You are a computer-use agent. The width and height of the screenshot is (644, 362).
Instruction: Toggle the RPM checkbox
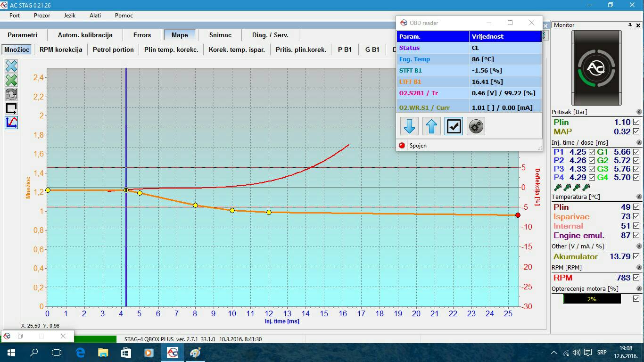coord(636,278)
